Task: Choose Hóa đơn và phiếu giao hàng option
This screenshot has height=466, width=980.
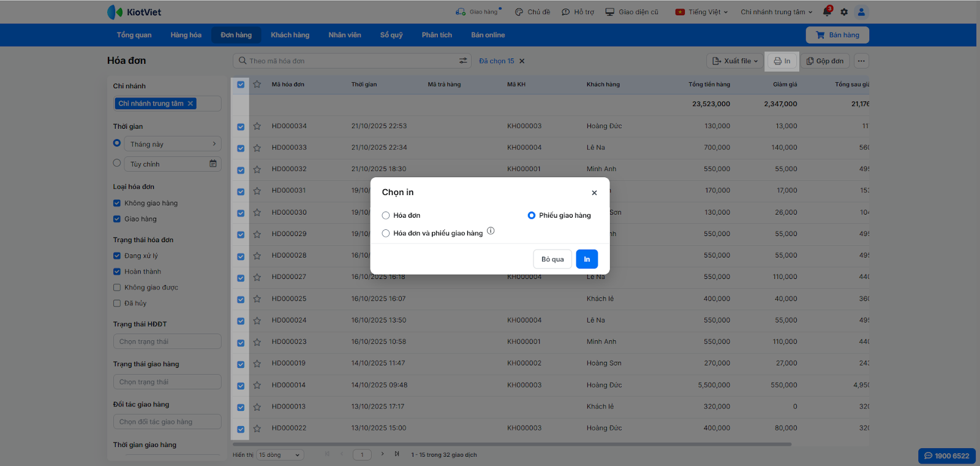Action: [386, 233]
